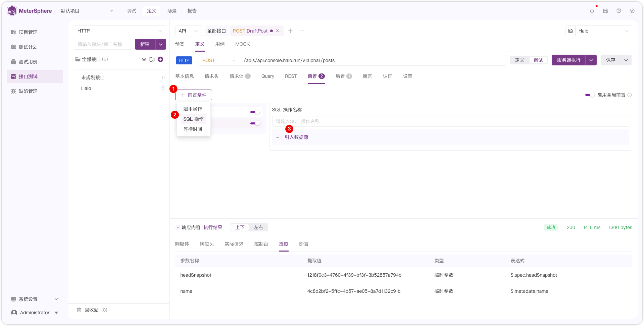The width and height of the screenshot is (644, 326).
Task: Select SQL 操作 from the menu
Action: coord(193,119)
